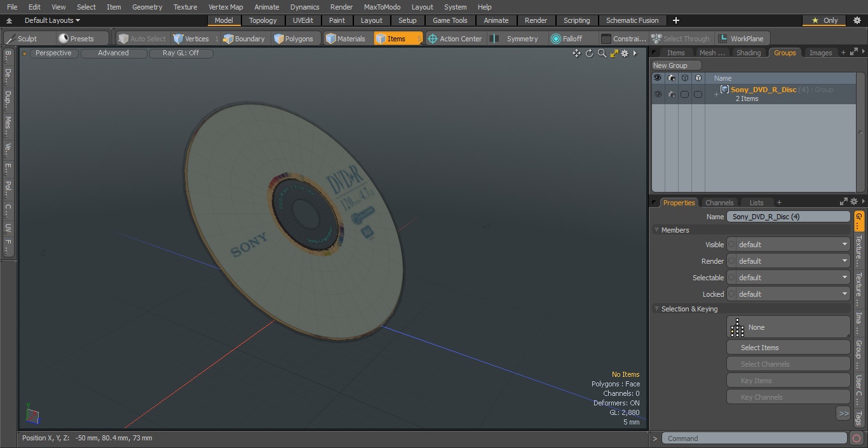Screen dimensions: 868x448
Task: Open the Default Layouts dropdown
Action: [x=52, y=20]
